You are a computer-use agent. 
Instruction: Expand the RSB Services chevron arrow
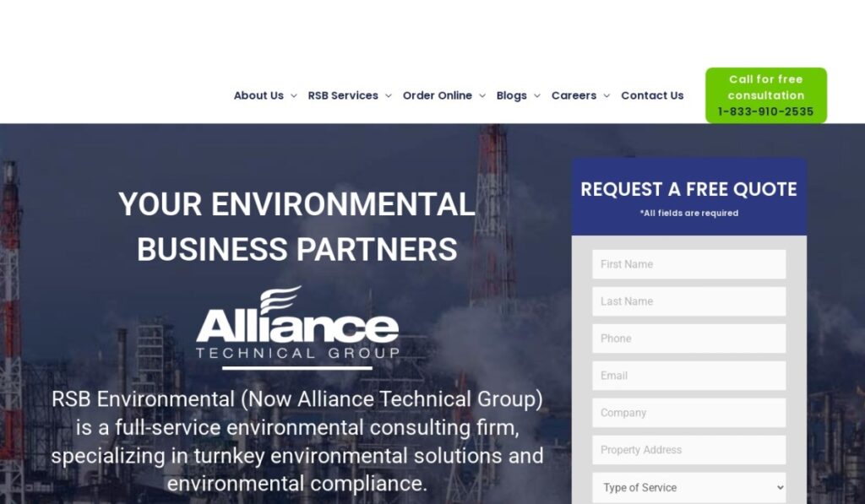(x=389, y=96)
